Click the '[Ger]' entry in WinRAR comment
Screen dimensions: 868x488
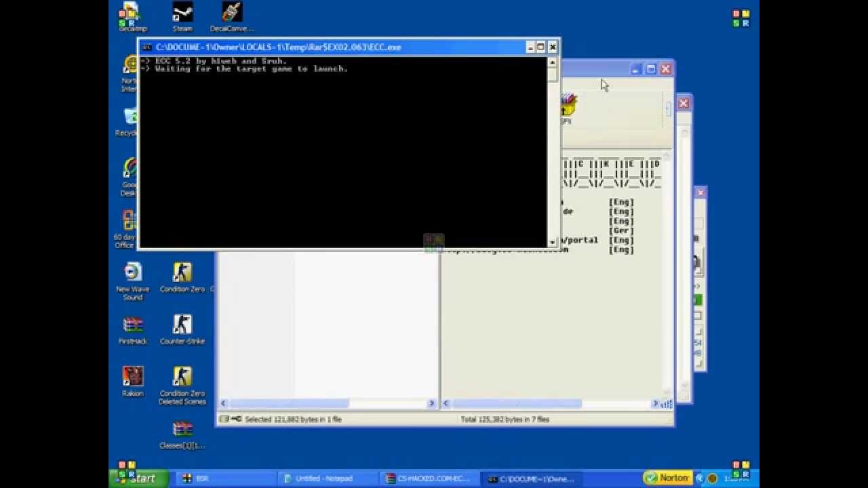(x=621, y=230)
